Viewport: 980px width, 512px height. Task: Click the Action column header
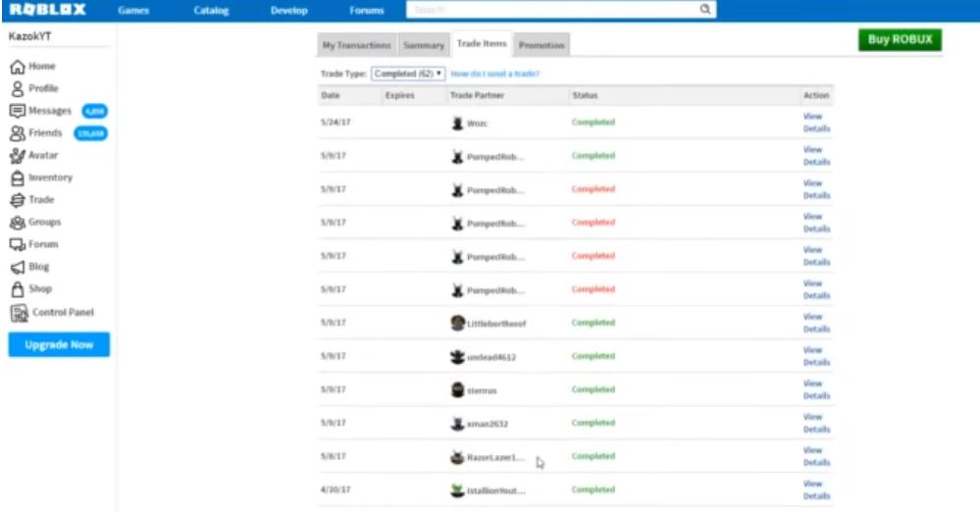816,96
